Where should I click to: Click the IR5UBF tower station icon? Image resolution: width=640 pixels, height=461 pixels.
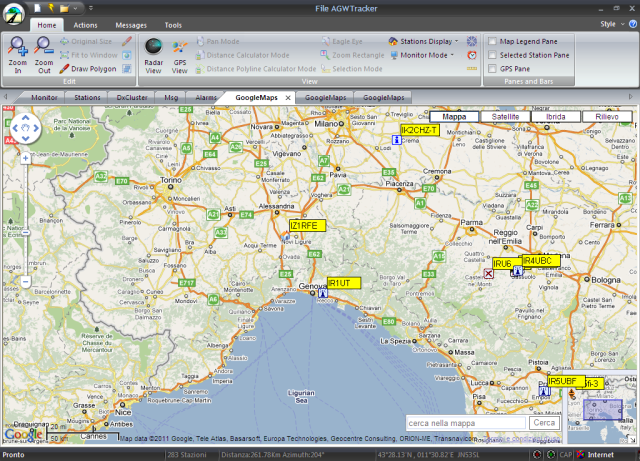(544, 391)
